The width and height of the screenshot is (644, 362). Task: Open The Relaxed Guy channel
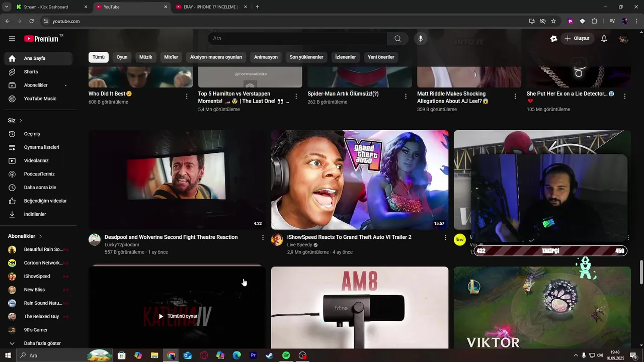coord(38,317)
